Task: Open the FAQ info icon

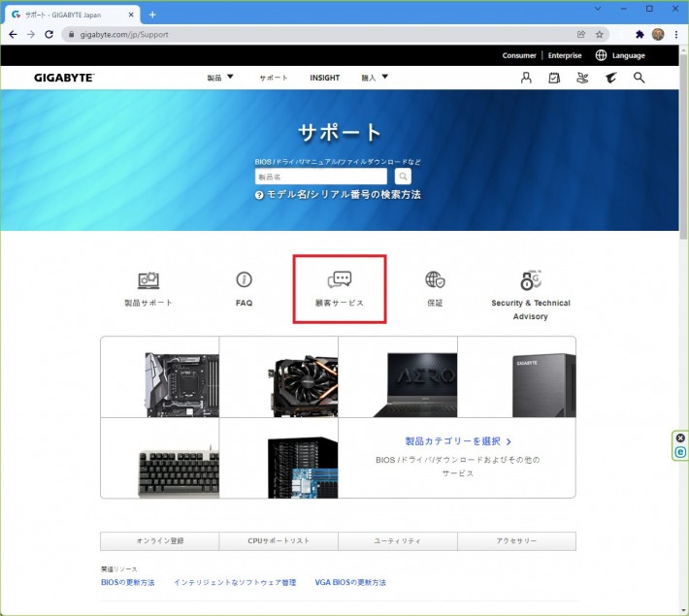Action: pyautogui.click(x=244, y=280)
